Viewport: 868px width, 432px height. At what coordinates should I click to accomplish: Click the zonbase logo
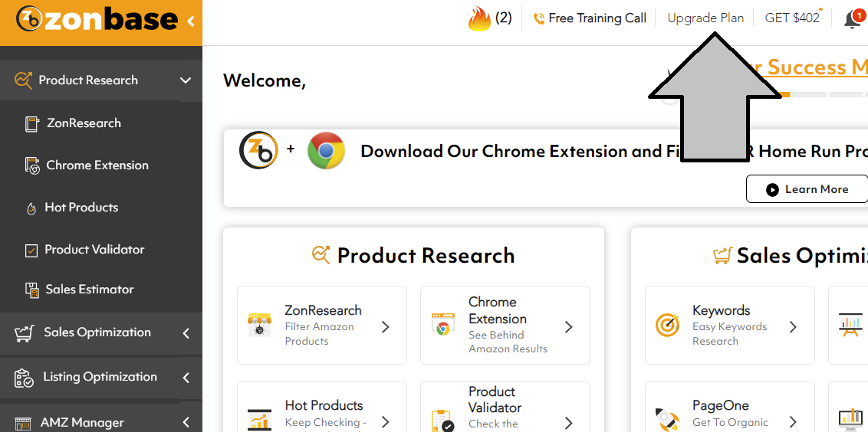[97, 20]
